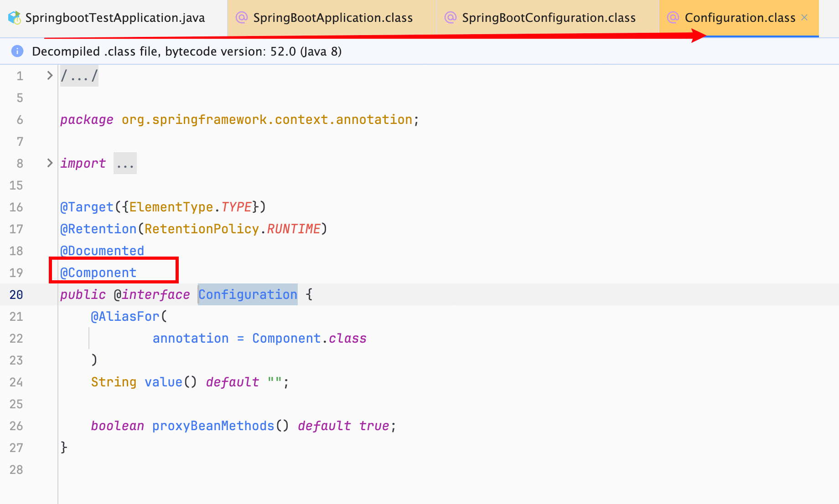The height and width of the screenshot is (504, 839).
Task: Click the folded import ellipsis placeholder
Action: 125,163
